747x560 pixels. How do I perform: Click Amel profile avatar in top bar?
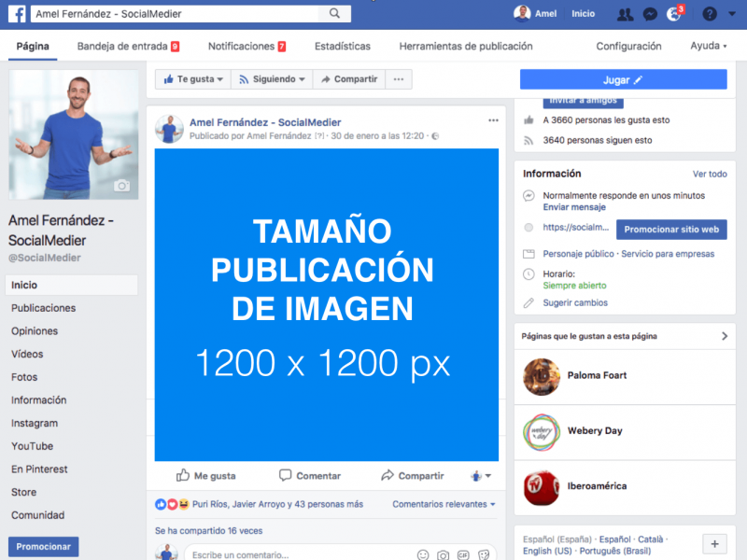[522, 13]
